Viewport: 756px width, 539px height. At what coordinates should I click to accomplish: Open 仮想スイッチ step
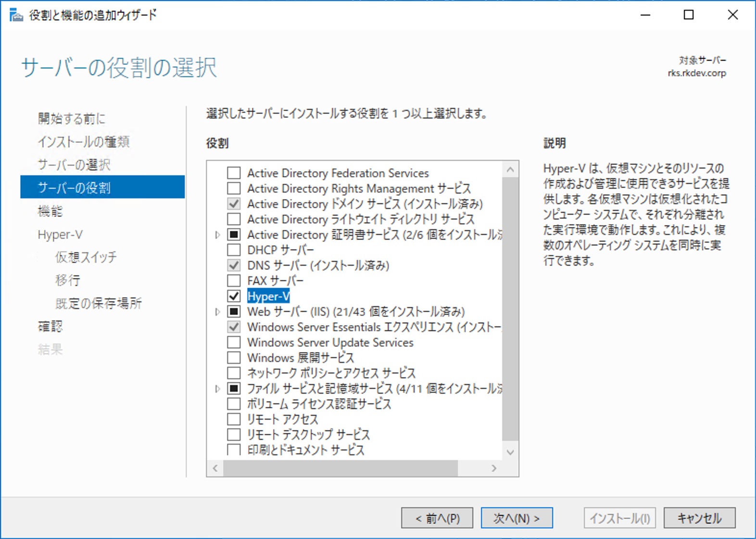[x=86, y=257]
